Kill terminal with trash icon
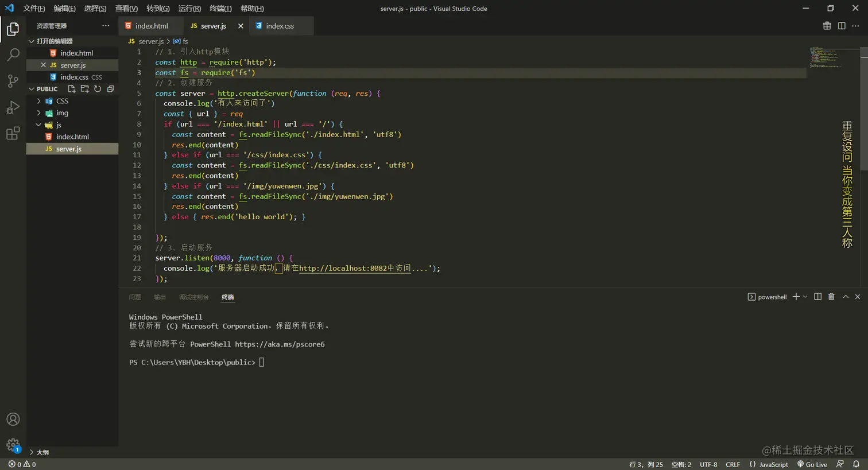 click(x=831, y=297)
